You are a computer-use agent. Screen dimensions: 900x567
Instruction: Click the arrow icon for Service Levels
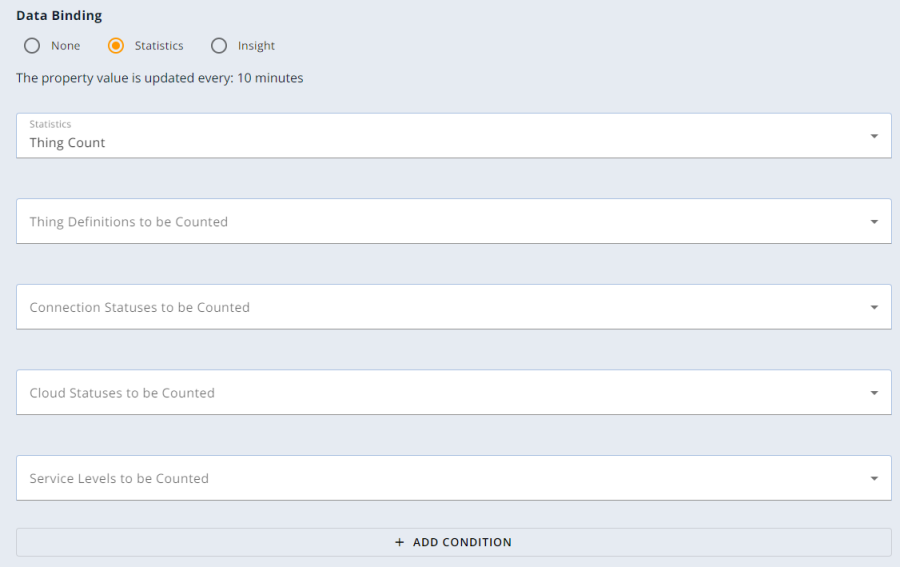pos(874,478)
